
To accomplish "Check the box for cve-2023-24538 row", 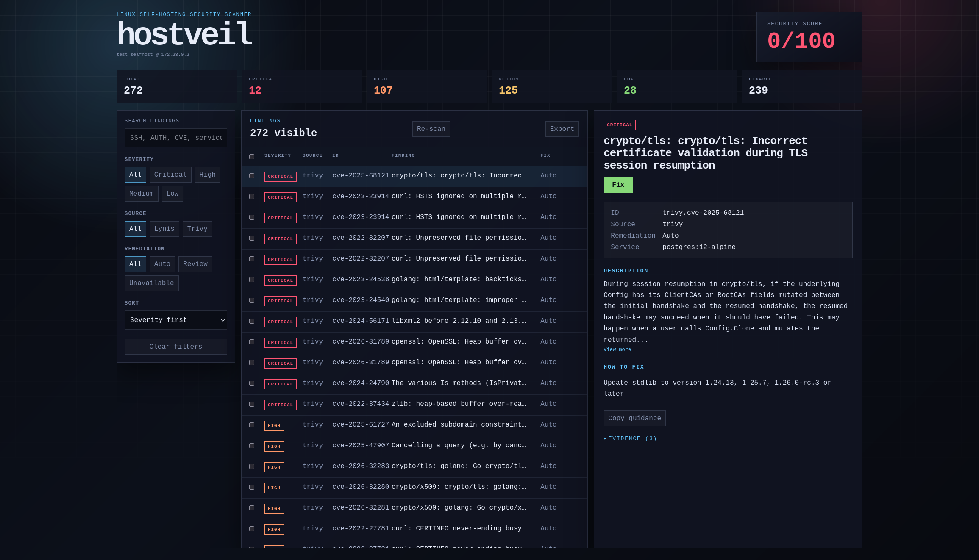I will click(x=252, y=280).
